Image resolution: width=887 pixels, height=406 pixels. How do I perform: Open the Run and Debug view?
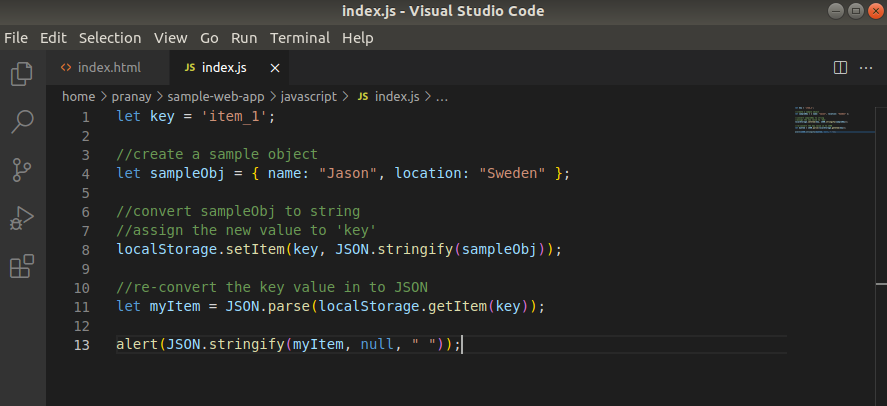[x=22, y=218]
